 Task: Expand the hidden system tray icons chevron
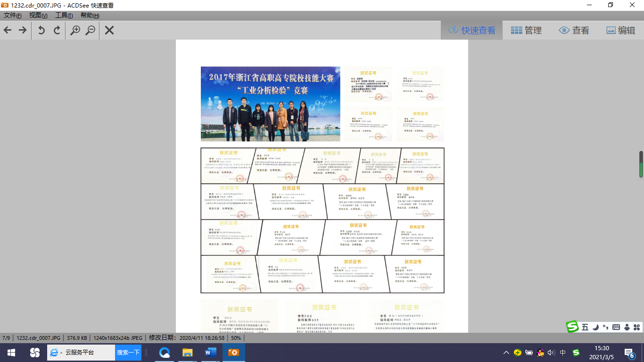click(506, 353)
